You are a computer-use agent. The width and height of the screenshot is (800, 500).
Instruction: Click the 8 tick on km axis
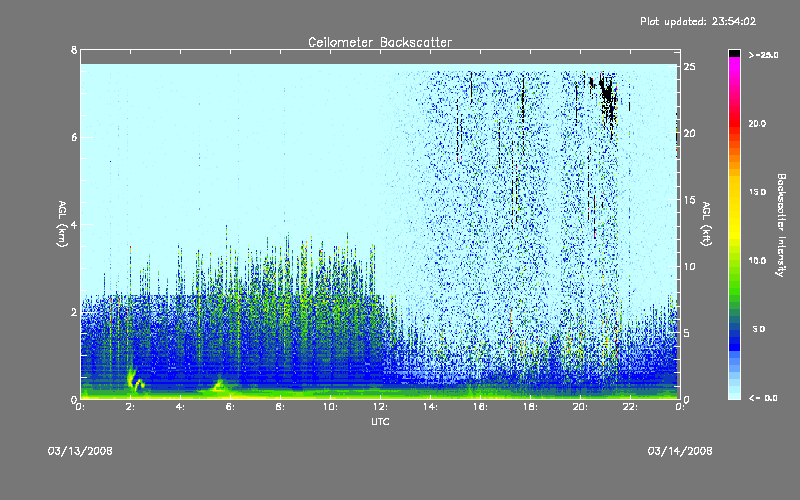(x=74, y=50)
